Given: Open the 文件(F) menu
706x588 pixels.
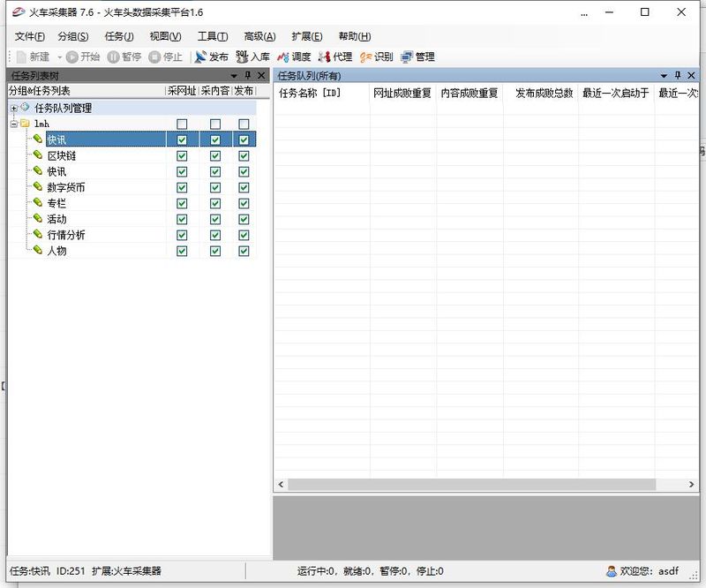Looking at the screenshot, I should click(x=29, y=36).
